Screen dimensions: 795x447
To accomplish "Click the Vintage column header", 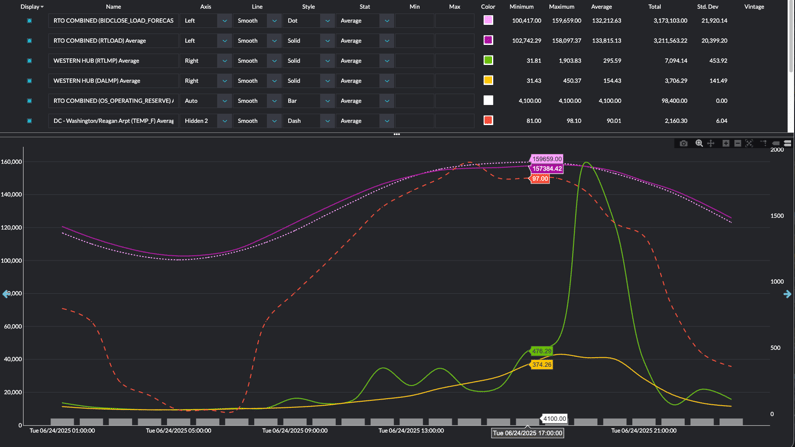I will click(754, 7).
